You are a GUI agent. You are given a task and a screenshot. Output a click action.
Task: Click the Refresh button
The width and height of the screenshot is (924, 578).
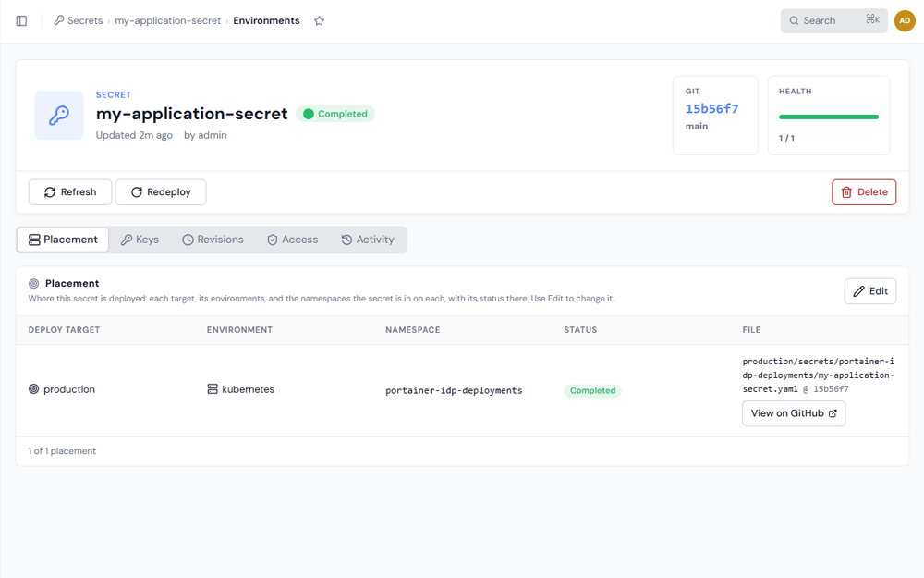(70, 192)
